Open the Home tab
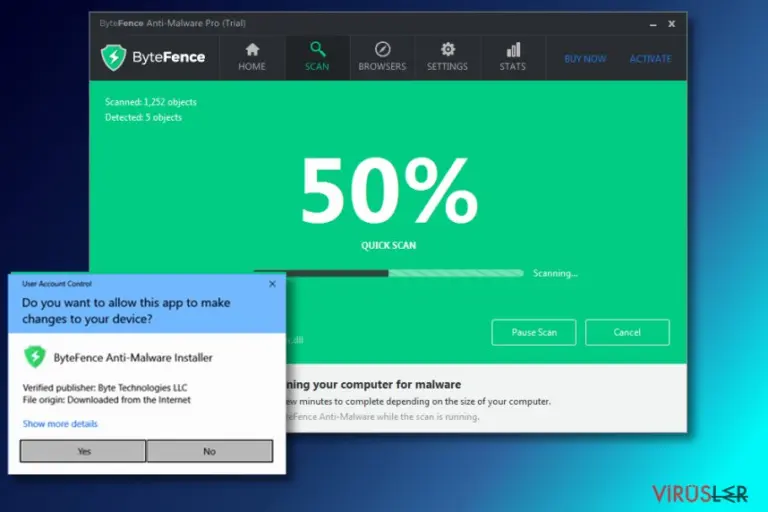Screen dimensions: 768x512 (x=252, y=57)
